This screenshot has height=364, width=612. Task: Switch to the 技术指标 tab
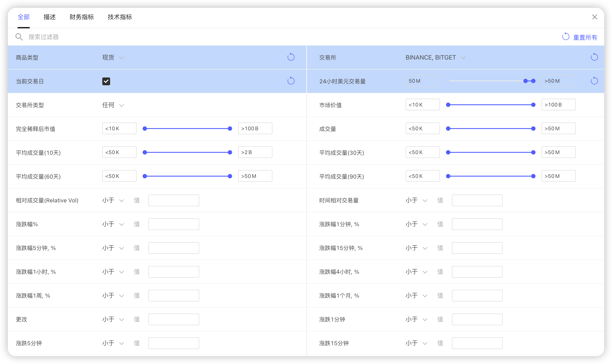120,17
